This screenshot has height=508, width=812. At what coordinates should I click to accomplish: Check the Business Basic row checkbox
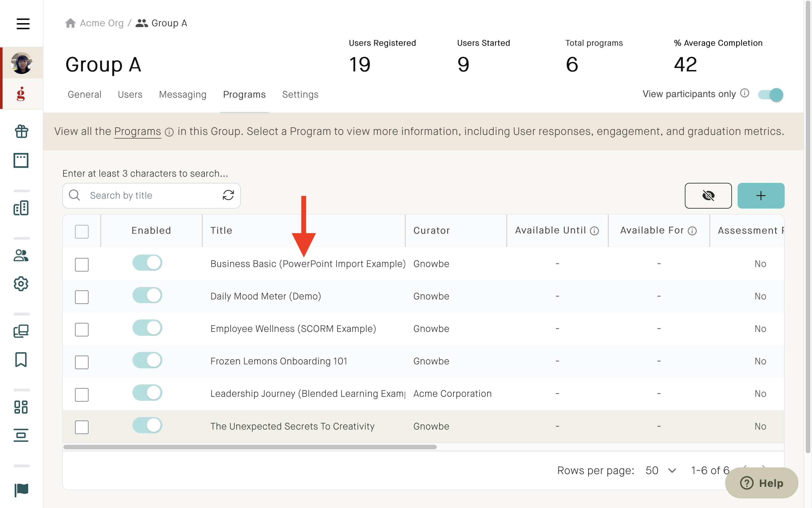click(x=81, y=264)
